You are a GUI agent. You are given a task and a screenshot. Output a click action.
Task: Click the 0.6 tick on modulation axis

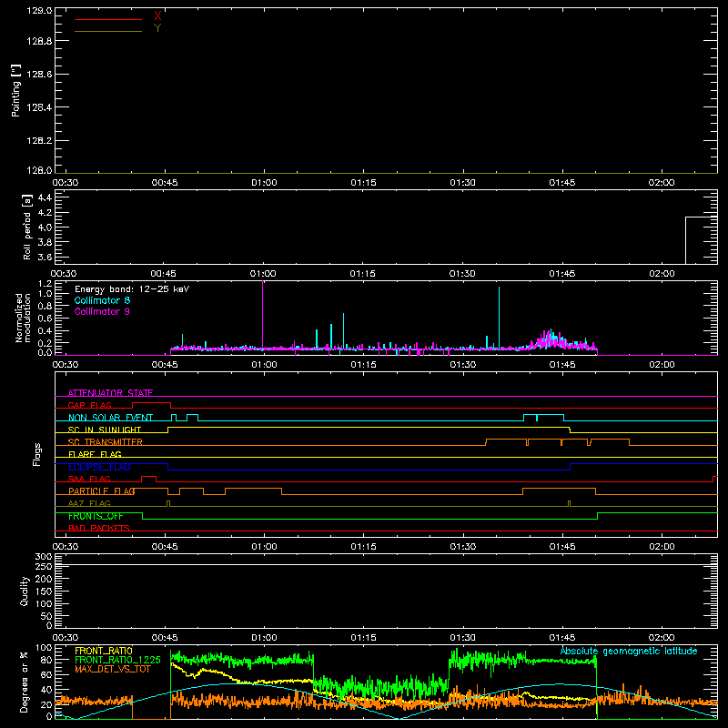coord(45,318)
